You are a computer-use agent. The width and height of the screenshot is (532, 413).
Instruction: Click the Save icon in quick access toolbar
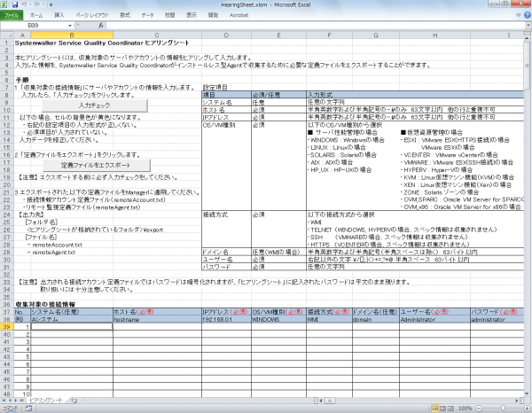point(14,4)
